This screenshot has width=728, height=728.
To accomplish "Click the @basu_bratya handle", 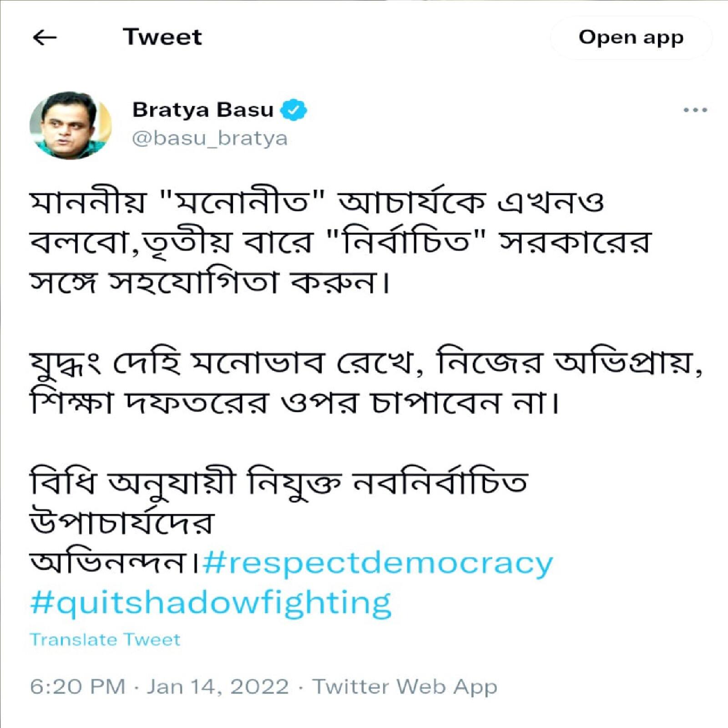I will click(x=210, y=138).
